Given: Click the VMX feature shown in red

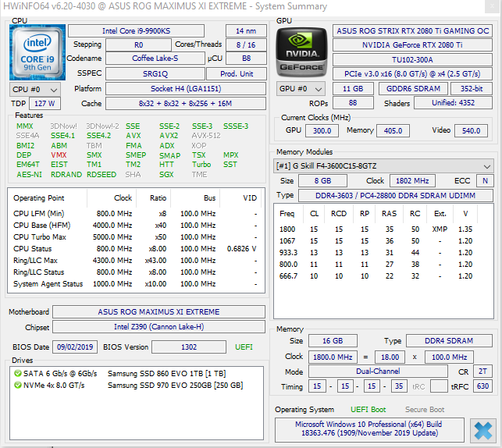Looking at the screenshot, I should [x=59, y=155].
